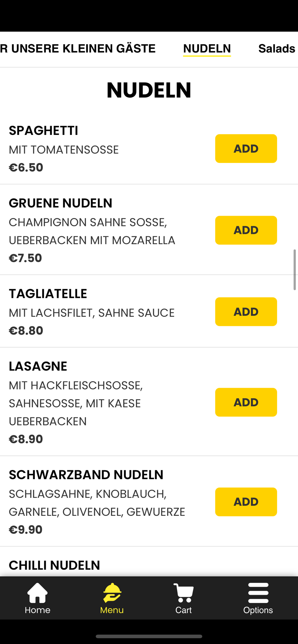Open the shopping Cart icon
The image size is (298, 644).
click(x=184, y=593)
